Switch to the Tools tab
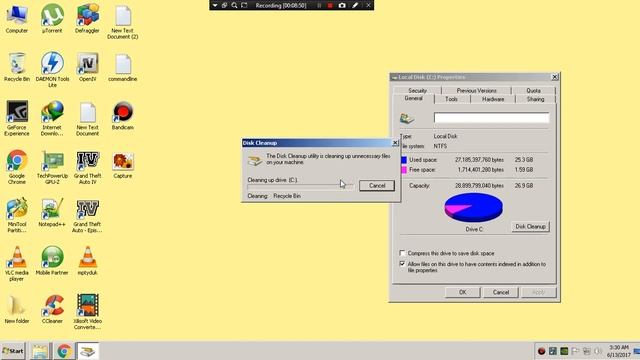 451,99
